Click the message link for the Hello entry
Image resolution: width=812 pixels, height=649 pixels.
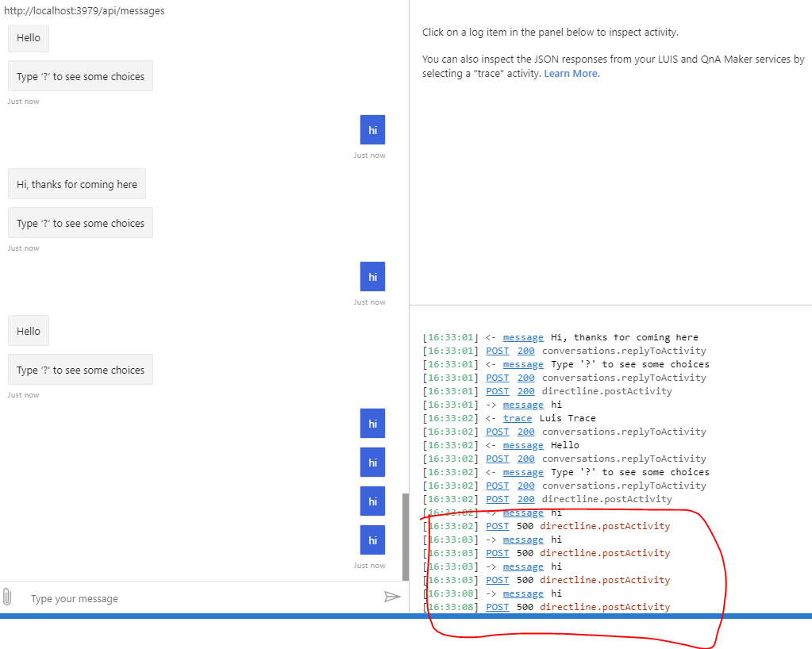coord(523,444)
